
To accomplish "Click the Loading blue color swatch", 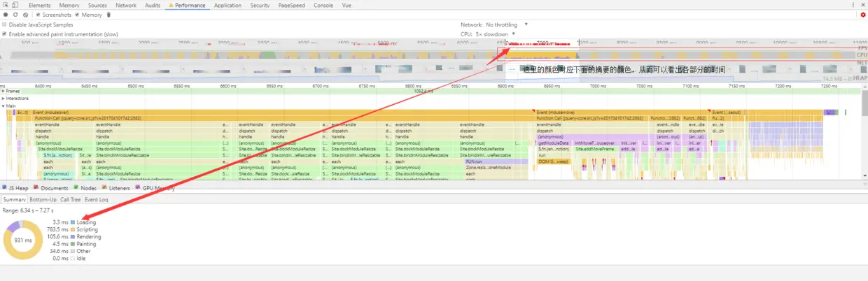I will 72,222.
